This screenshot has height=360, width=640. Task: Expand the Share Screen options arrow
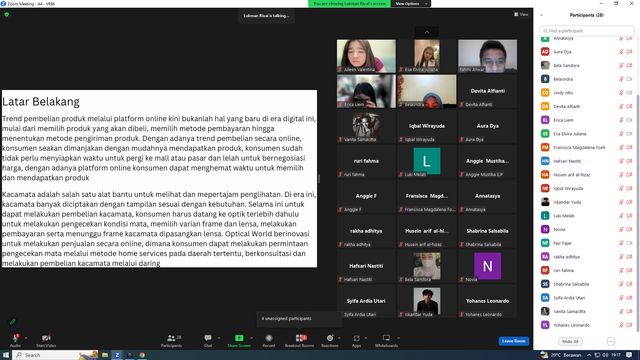tap(251, 338)
